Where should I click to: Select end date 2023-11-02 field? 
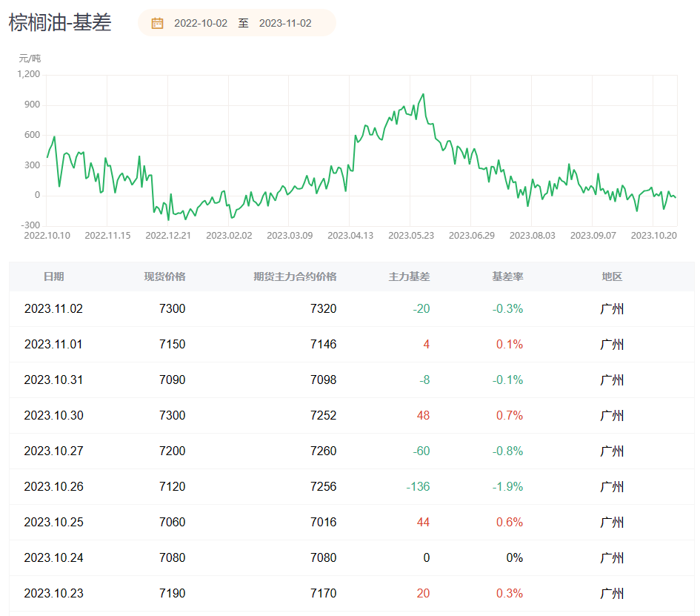coord(285,23)
